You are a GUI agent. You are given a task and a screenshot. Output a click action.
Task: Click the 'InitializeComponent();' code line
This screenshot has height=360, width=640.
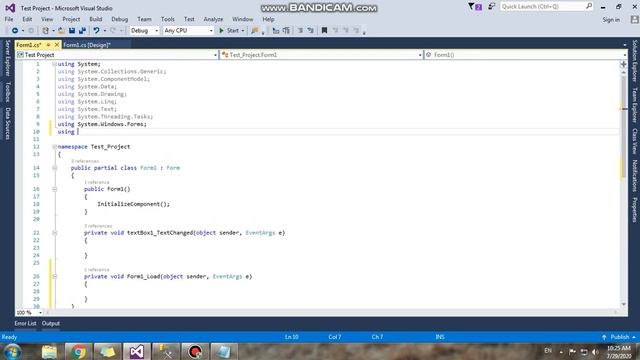(133, 204)
